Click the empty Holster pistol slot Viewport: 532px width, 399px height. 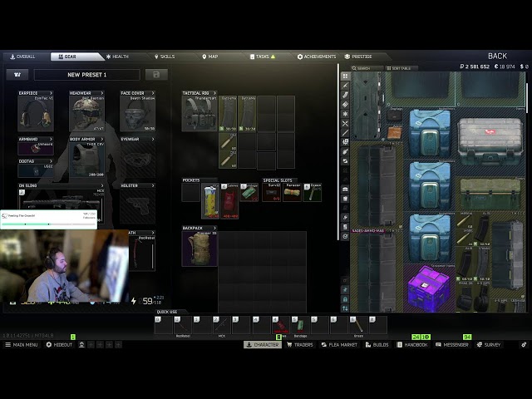point(138,205)
